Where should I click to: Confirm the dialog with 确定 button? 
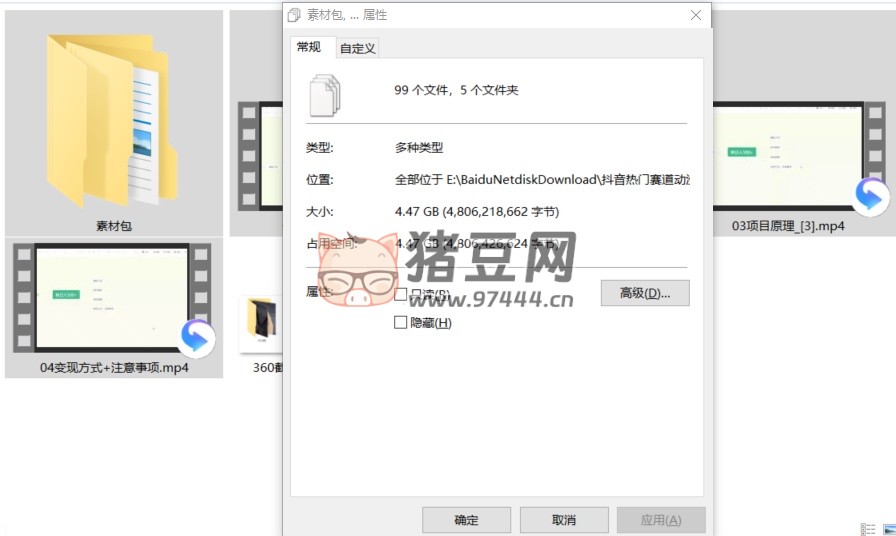click(466, 520)
